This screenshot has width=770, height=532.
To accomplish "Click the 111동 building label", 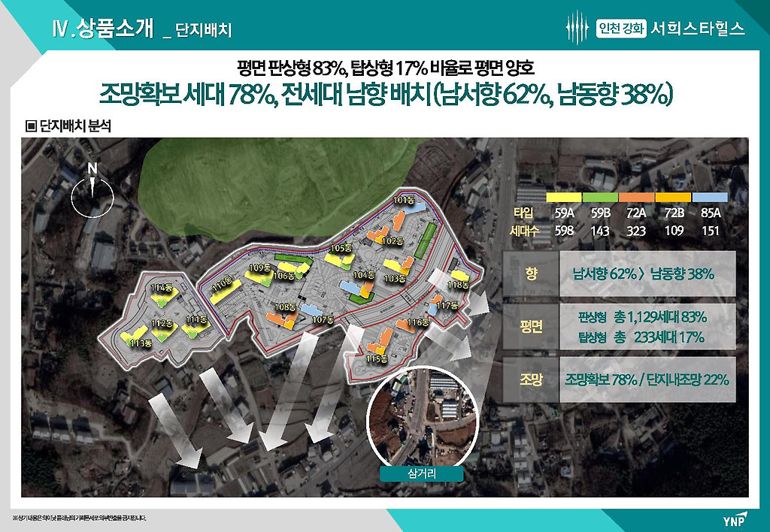I will coord(196,319).
